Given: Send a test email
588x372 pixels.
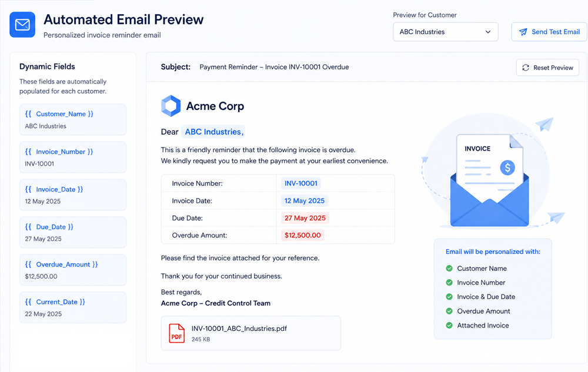Looking at the screenshot, I should pyautogui.click(x=549, y=32).
